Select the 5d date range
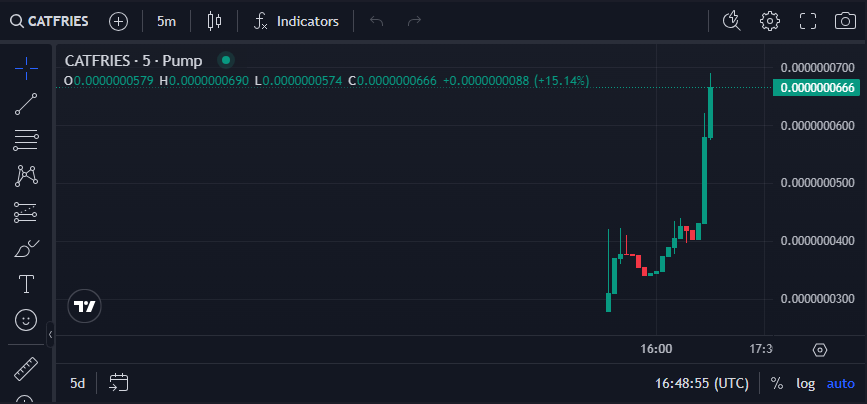This screenshot has height=404, width=867. (77, 383)
